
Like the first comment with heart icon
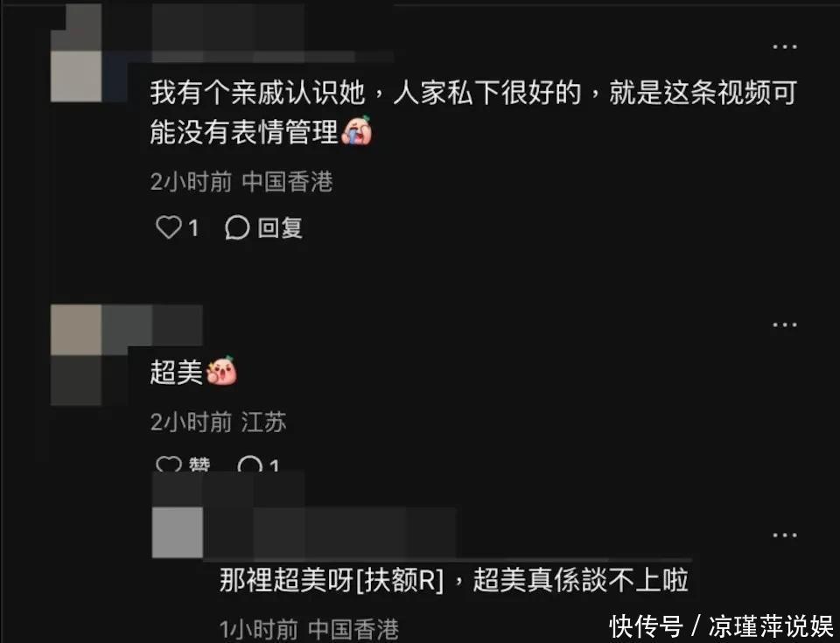[168, 227]
